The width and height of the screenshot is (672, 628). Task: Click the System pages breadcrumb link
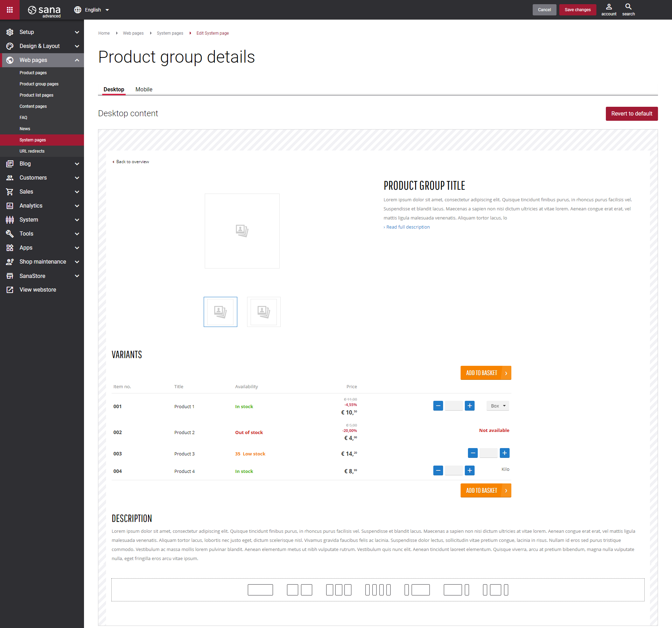(170, 33)
